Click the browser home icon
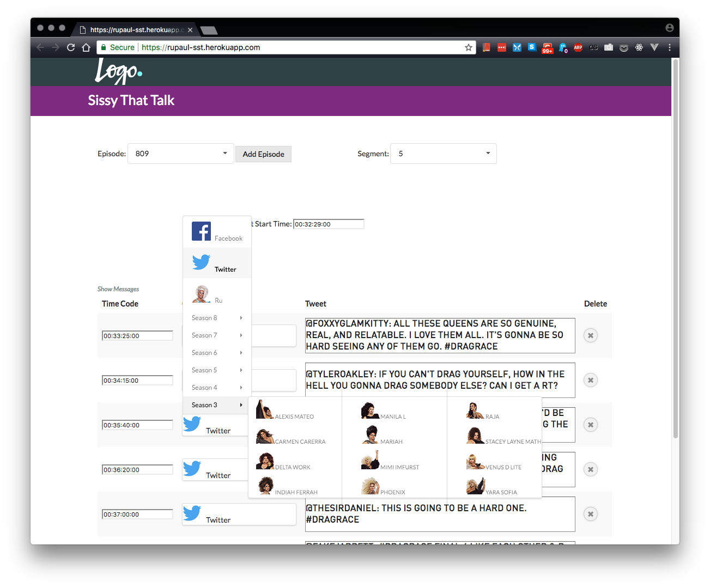This screenshot has height=588, width=710. [86, 47]
